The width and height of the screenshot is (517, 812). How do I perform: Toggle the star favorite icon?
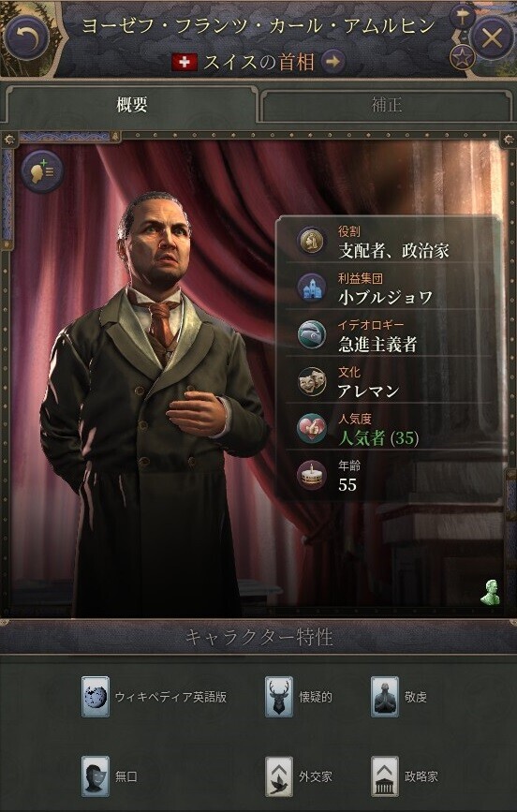click(x=462, y=56)
